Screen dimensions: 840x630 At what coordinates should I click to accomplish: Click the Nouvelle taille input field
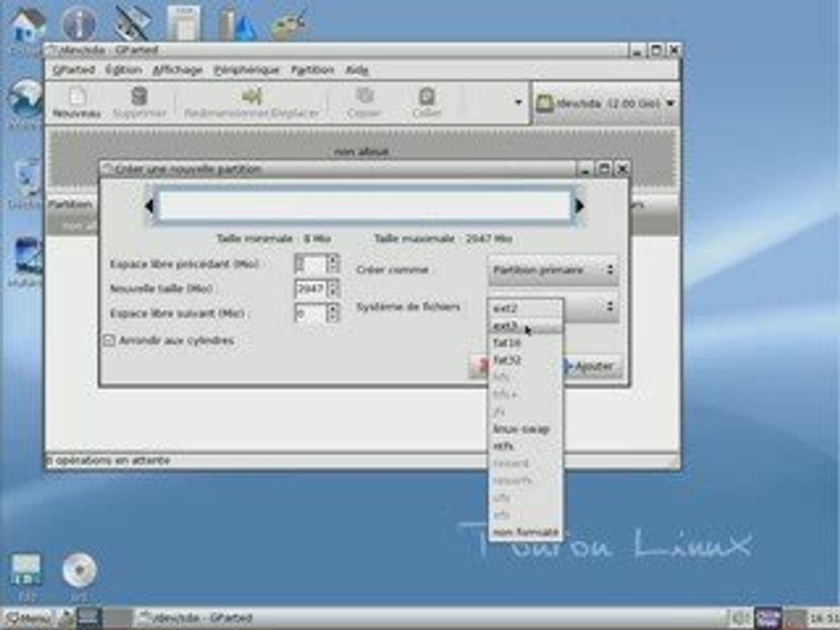pyautogui.click(x=311, y=289)
